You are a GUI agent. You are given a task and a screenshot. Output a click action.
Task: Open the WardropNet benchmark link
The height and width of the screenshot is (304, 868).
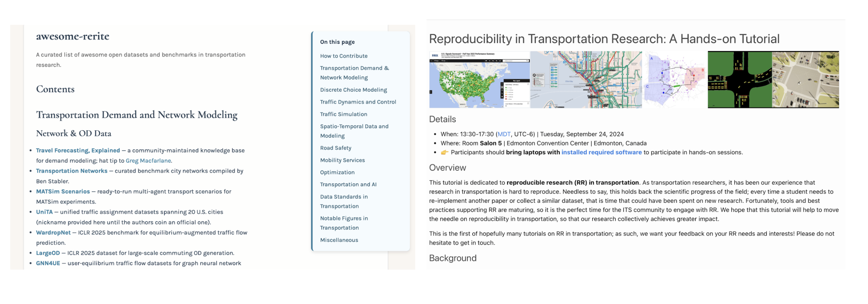[53, 232]
